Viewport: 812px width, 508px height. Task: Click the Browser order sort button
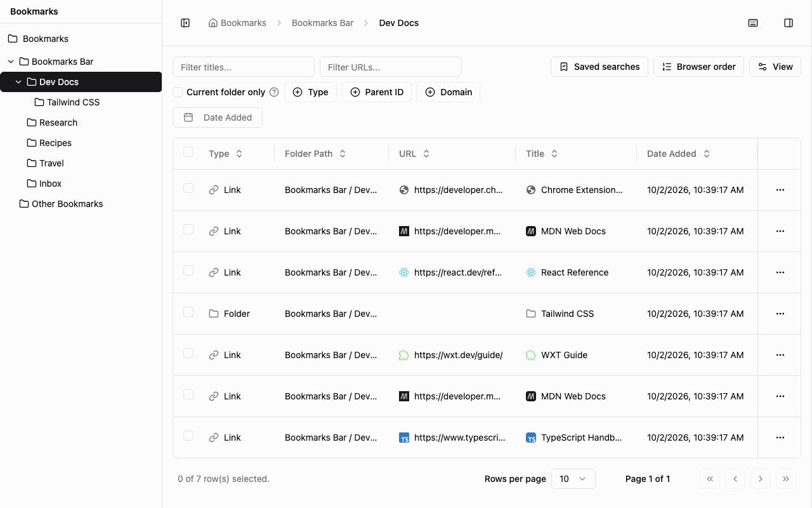click(x=698, y=67)
